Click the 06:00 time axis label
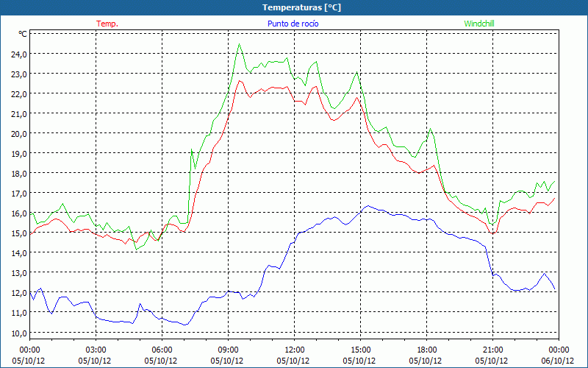Viewport: 588px width, 368px height. point(162,350)
